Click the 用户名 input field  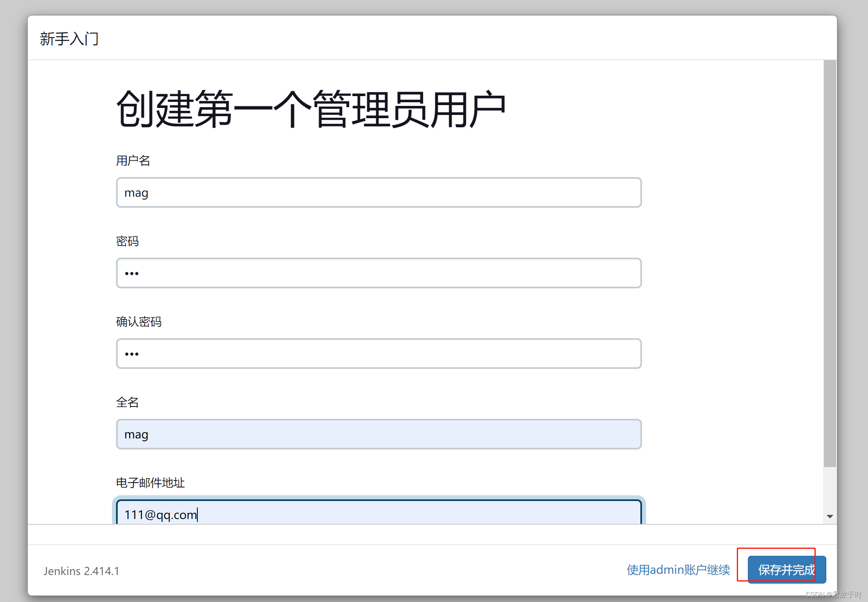[x=379, y=193]
